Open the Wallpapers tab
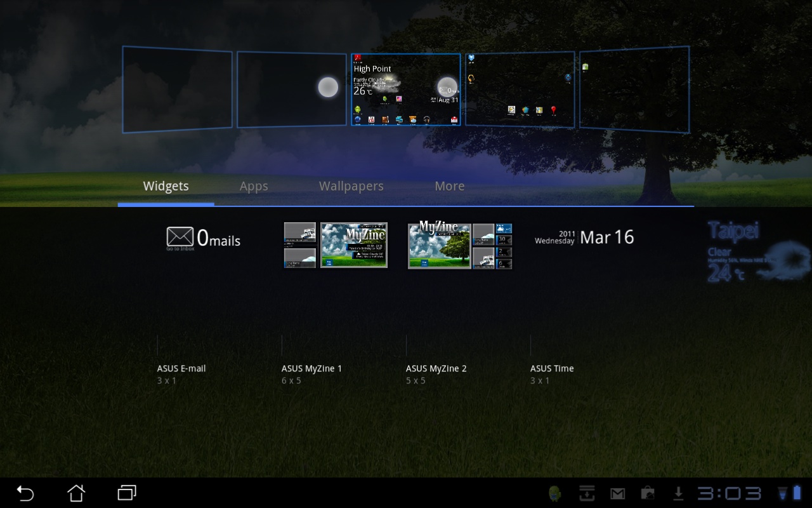812x508 pixels. [351, 186]
